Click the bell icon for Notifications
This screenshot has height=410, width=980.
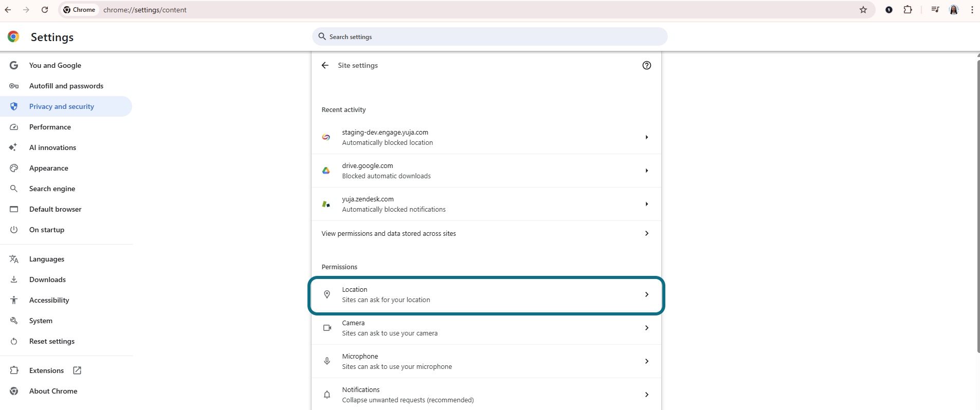[327, 395]
